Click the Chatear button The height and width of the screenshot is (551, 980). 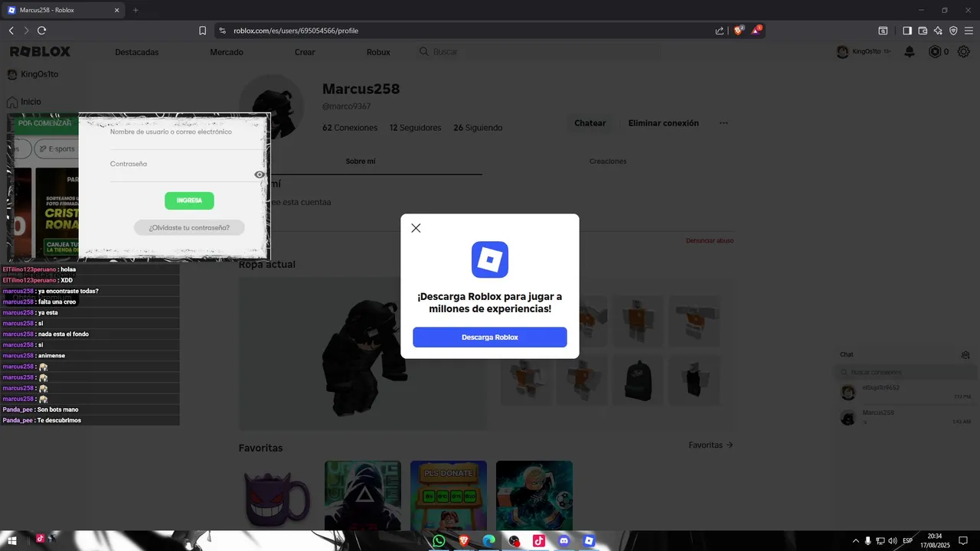590,123
